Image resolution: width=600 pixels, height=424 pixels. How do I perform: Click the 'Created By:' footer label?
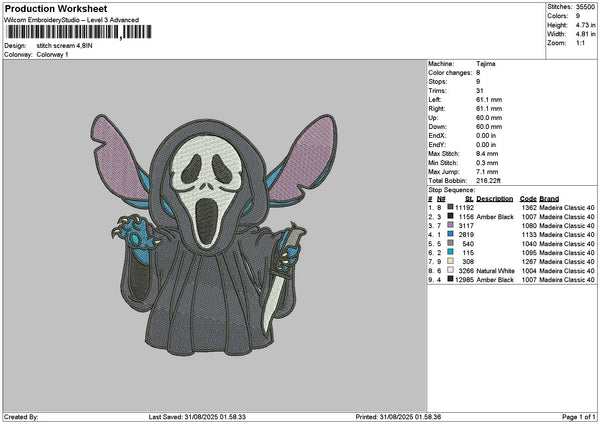(21, 417)
